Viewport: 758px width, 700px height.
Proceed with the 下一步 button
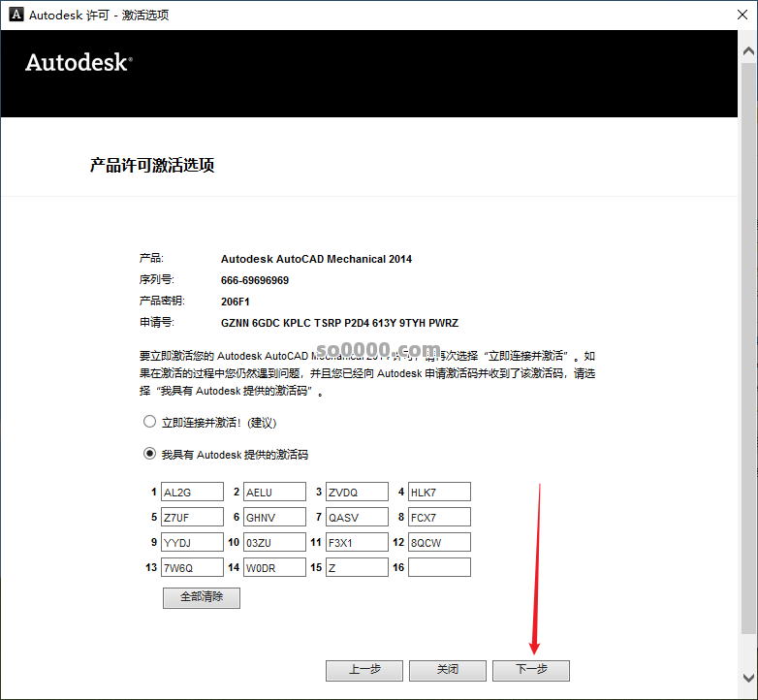531,671
